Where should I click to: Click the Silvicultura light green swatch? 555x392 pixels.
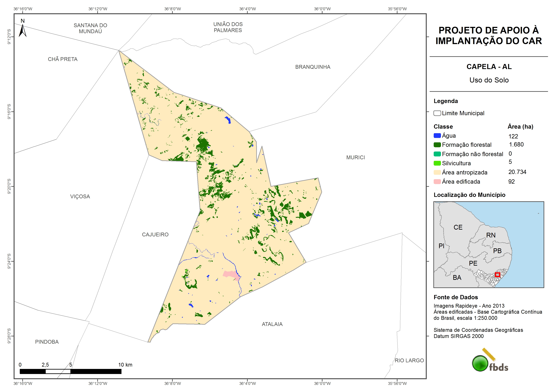click(437, 163)
